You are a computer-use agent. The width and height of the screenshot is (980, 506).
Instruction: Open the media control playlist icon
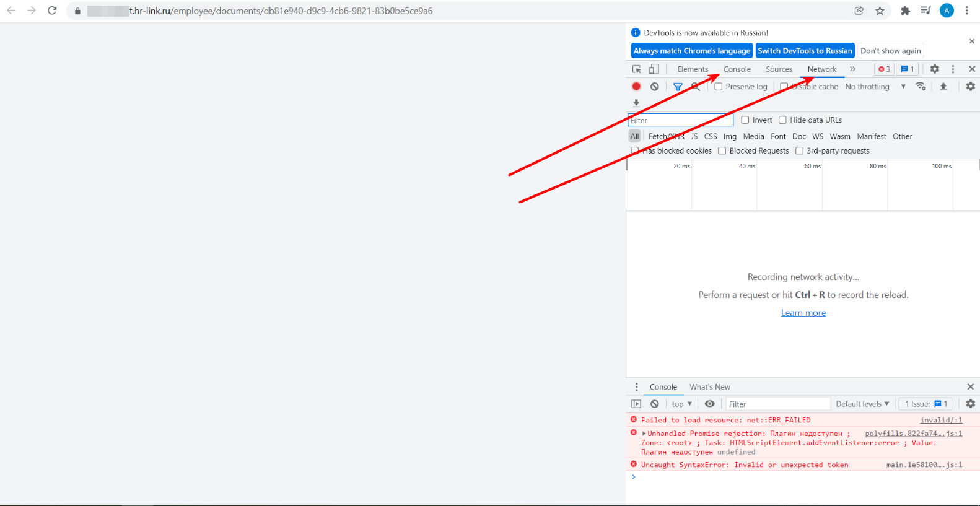[925, 11]
